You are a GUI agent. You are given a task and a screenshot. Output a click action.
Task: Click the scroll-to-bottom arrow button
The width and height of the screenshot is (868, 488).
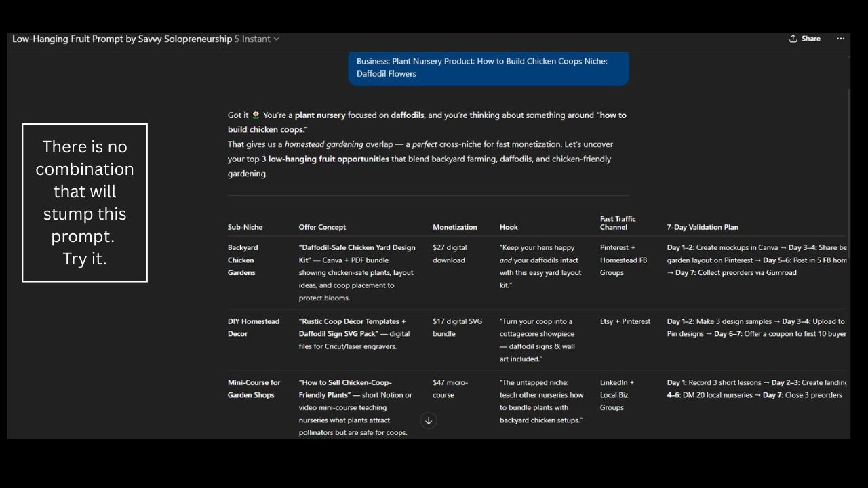(429, 420)
